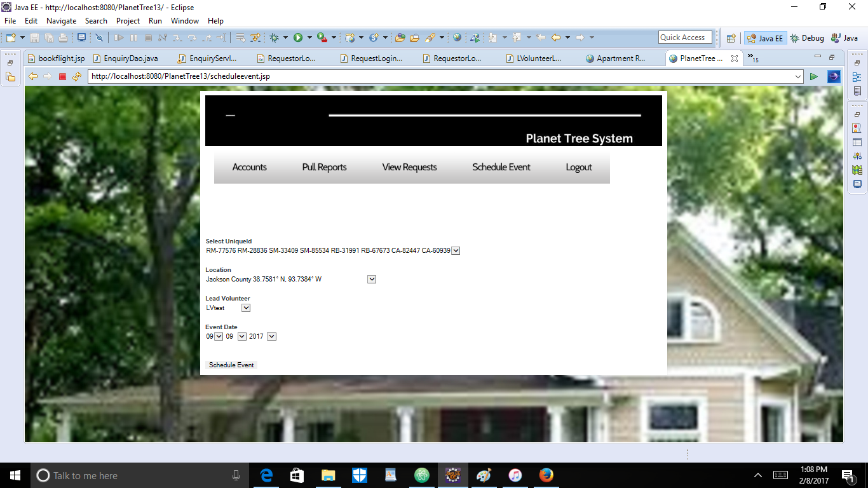The height and width of the screenshot is (488, 868).
Task: Show hidden editor tabs list (15)
Action: [x=753, y=58]
